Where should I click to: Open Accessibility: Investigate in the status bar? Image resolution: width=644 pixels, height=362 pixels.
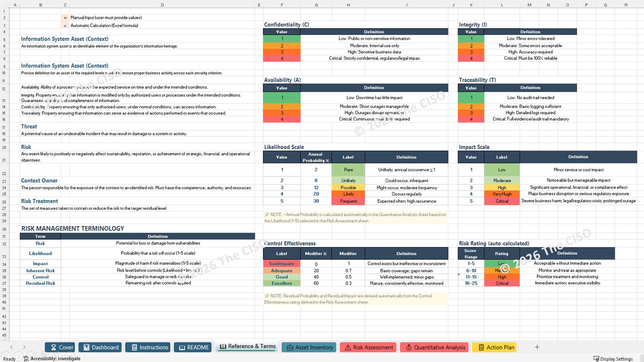52,359
